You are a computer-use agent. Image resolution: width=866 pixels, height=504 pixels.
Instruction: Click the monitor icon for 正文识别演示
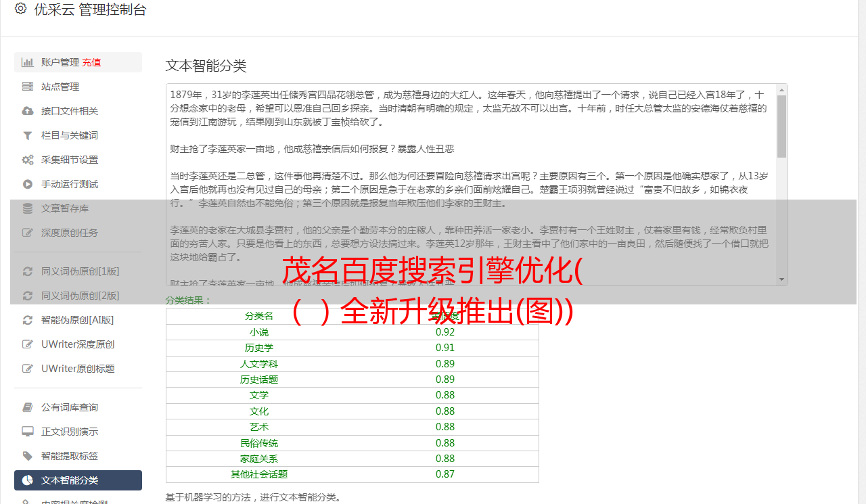28,432
